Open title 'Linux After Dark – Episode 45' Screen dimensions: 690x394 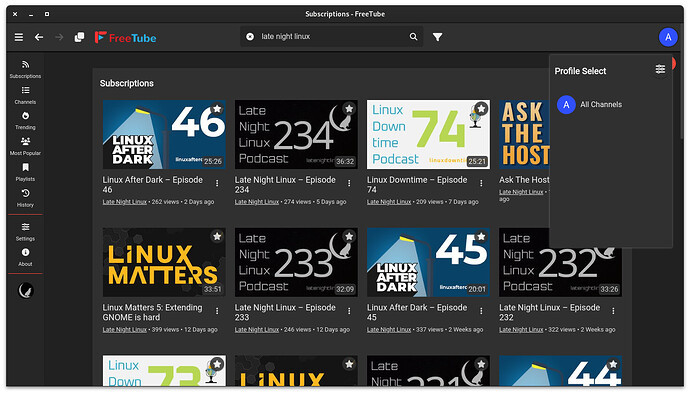[417, 312]
